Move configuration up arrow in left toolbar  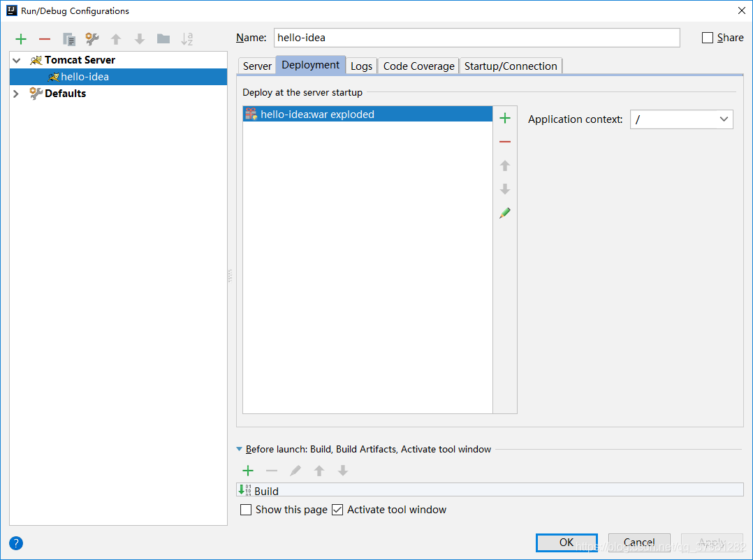[116, 39]
